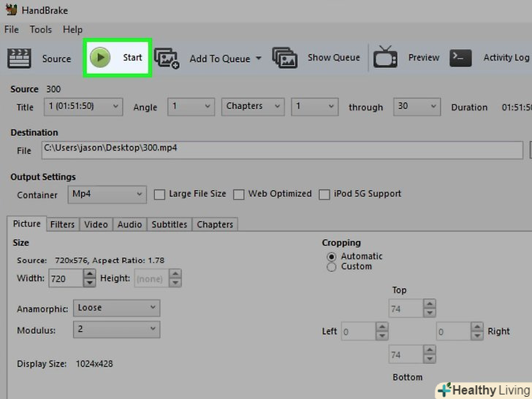The height and width of the screenshot is (399, 532).
Task: Increase Top crop with the up arrow
Action: click(430, 304)
